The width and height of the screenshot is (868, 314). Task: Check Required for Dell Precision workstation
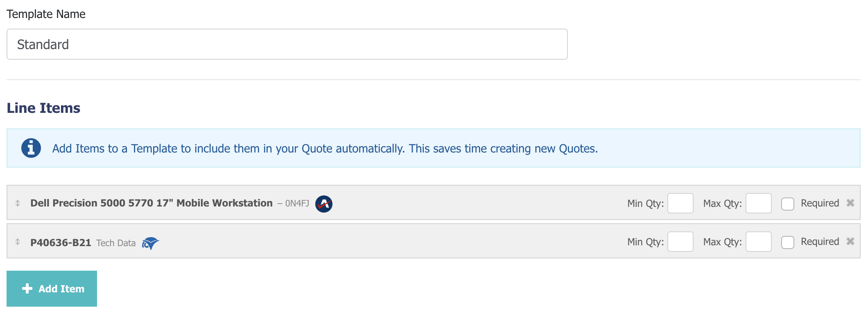tap(788, 204)
